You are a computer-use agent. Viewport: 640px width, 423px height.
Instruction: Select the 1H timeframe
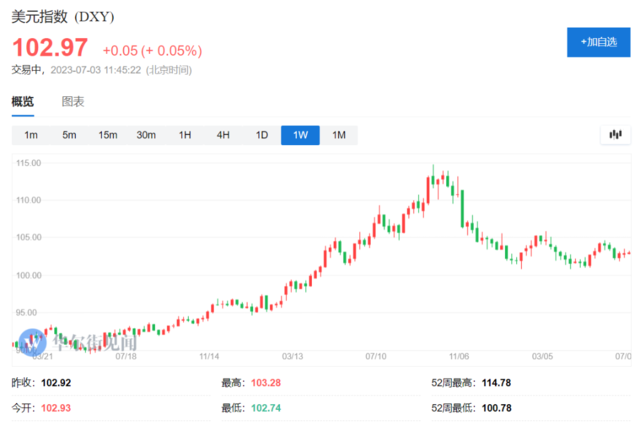click(x=185, y=135)
